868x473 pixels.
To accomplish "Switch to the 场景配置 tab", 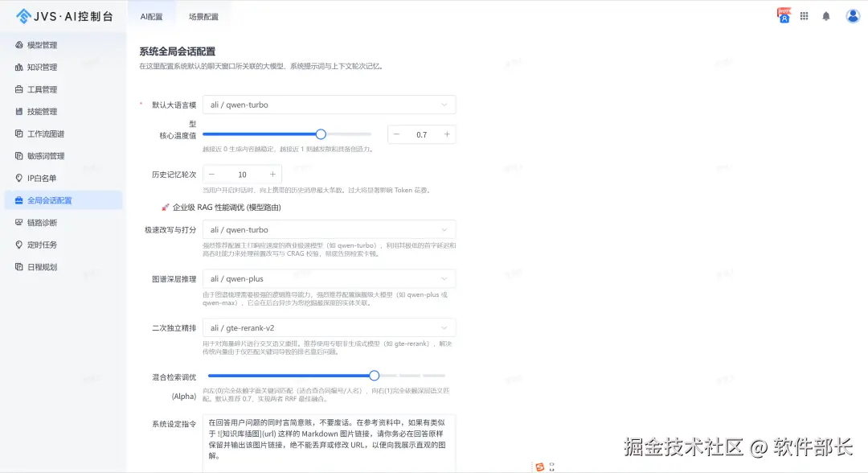I will pyautogui.click(x=203, y=17).
